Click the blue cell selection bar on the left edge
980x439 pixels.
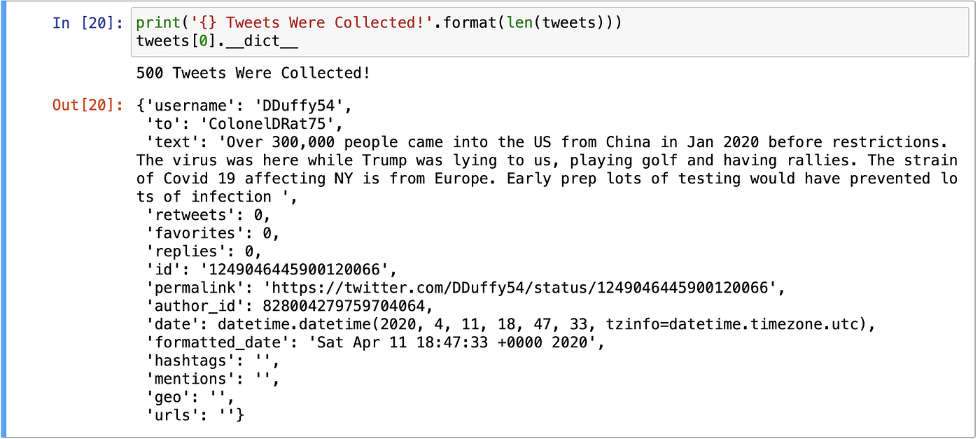point(2,219)
